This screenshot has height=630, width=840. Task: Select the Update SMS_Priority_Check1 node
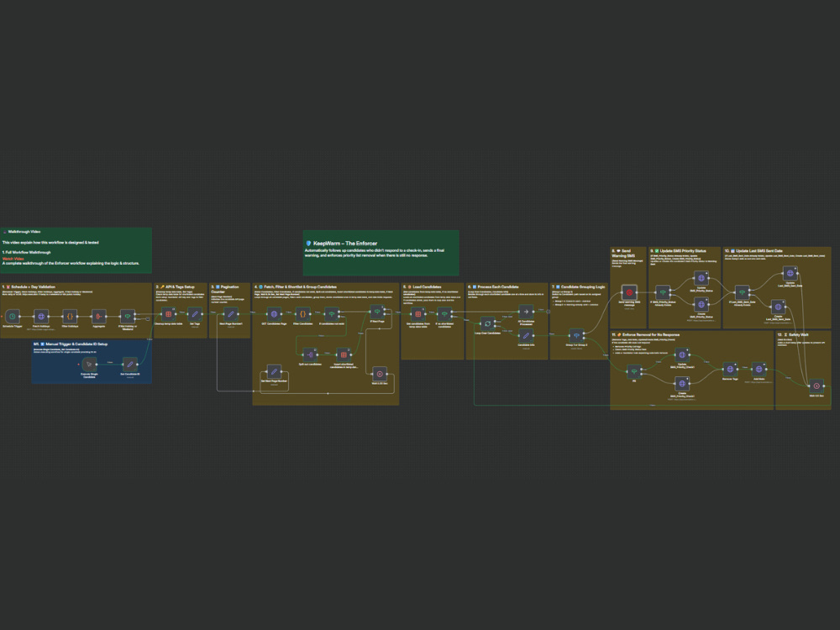point(682,354)
